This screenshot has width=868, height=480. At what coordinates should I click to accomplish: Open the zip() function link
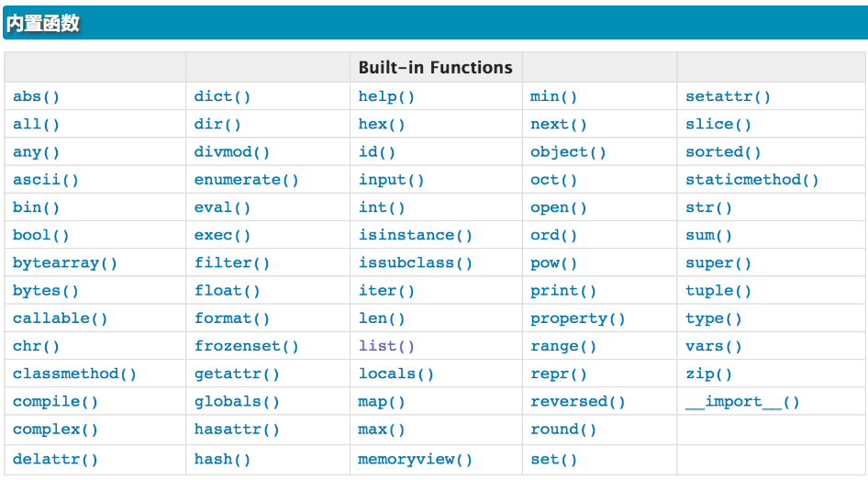pyautogui.click(x=708, y=374)
